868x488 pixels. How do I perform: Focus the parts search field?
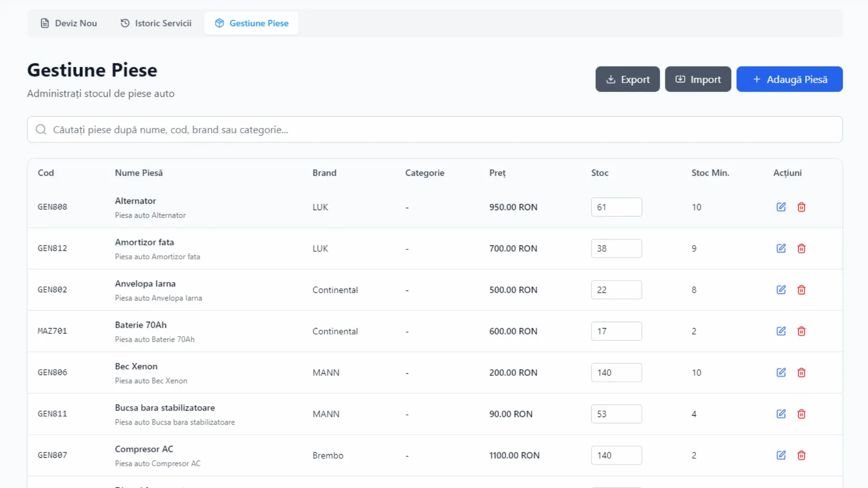(x=435, y=130)
